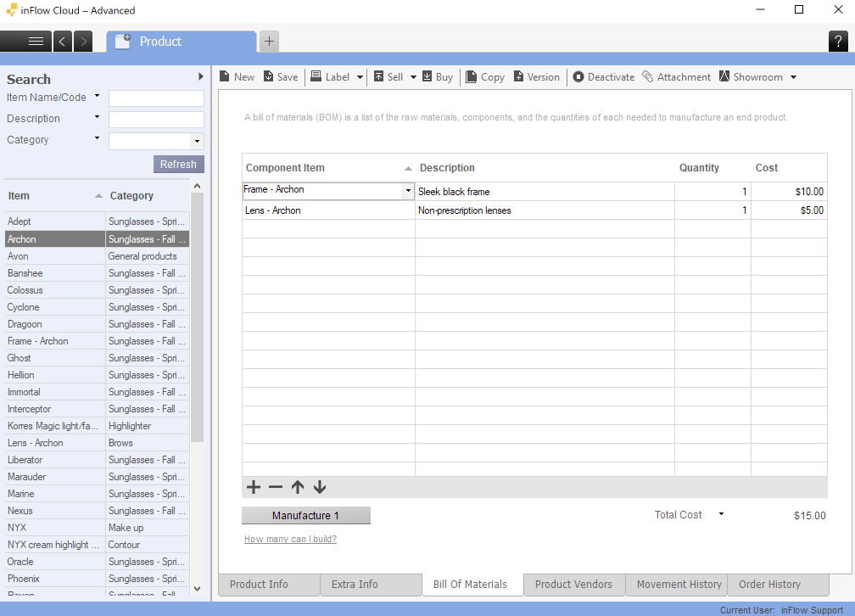Save the current product
855x616 pixels.
[281, 77]
